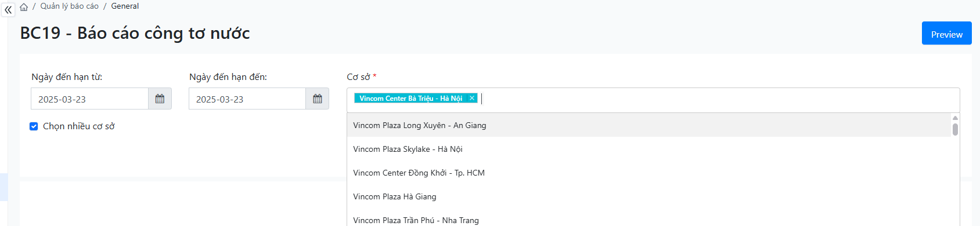The height and width of the screenshot is (226, 980).
Task: Go to home via house icon
Action: (x=24, y=7)
